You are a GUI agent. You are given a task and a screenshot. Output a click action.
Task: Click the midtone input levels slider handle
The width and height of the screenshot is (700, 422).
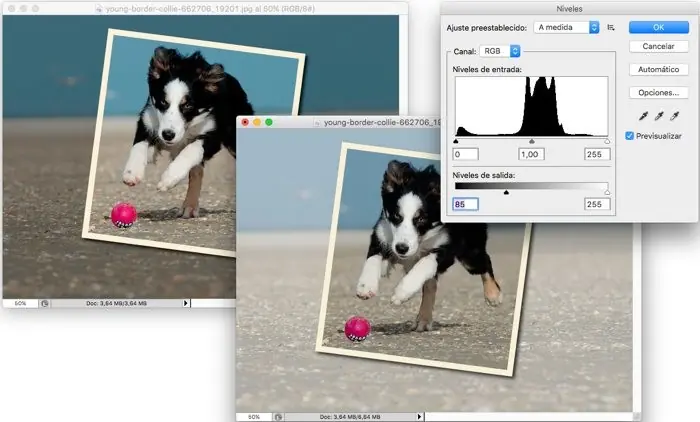[x=531, y=143]
